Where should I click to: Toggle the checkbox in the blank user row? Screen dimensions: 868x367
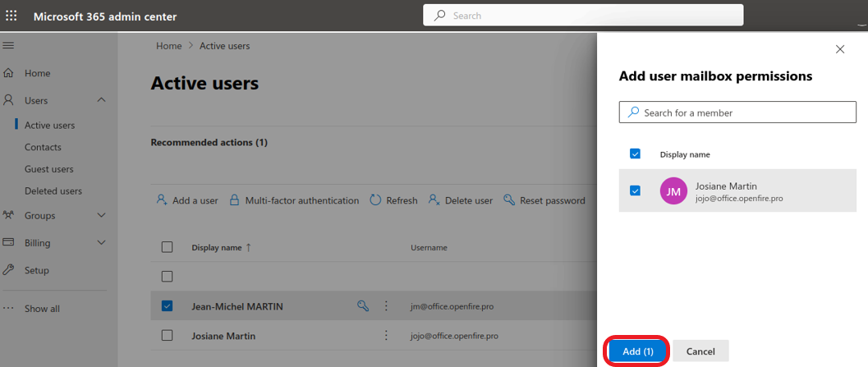(x=168, y=276)
